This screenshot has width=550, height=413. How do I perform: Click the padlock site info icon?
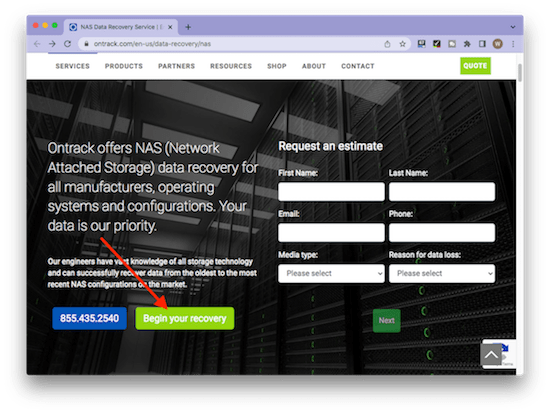click(86, 44)
